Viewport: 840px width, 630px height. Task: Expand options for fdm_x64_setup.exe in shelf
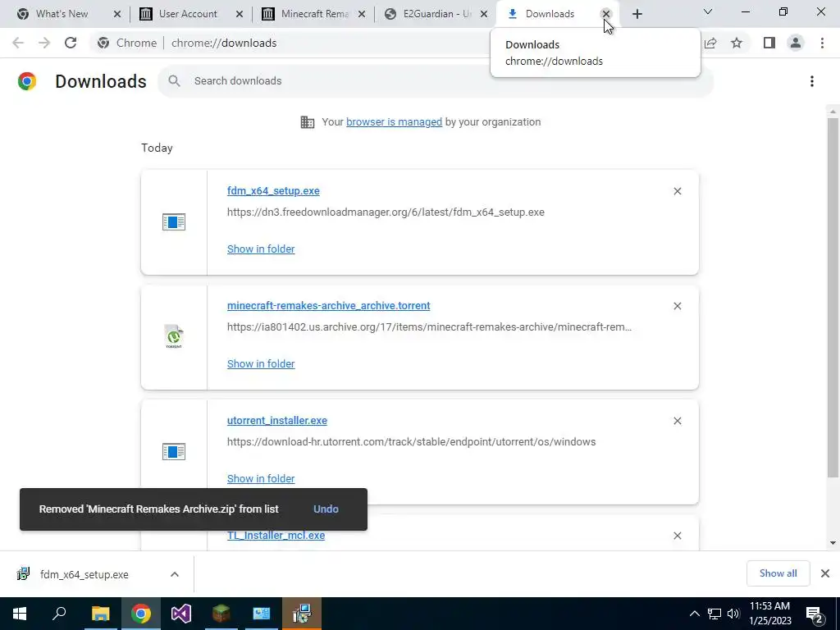click(x=175, y=574)
